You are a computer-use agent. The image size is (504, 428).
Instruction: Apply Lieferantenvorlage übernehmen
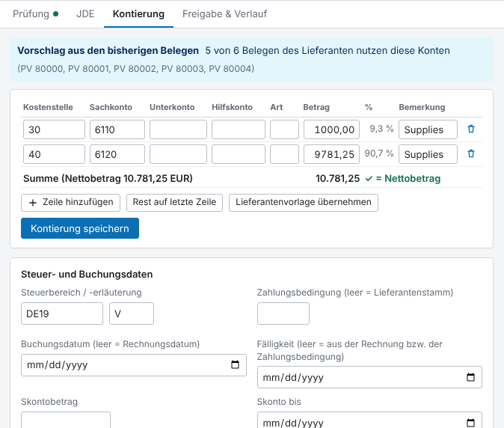point(304,203)
